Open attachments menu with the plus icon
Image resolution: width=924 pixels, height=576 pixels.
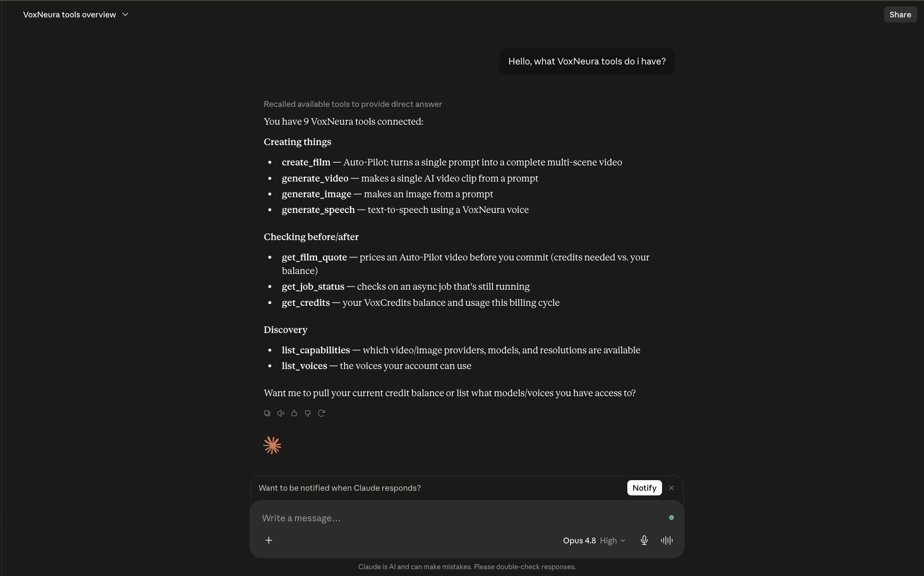pyautogui.click(x=269, y=540)
